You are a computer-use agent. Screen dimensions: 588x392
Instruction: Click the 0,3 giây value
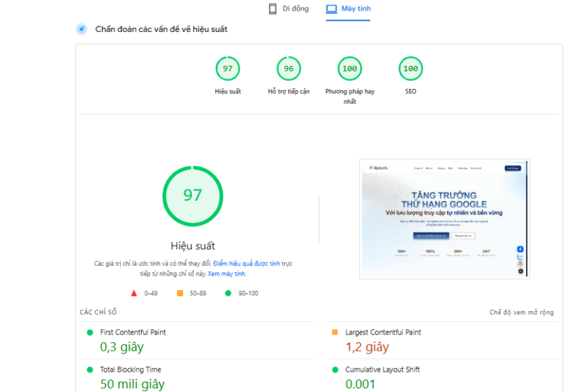click(x=122, y=348)
